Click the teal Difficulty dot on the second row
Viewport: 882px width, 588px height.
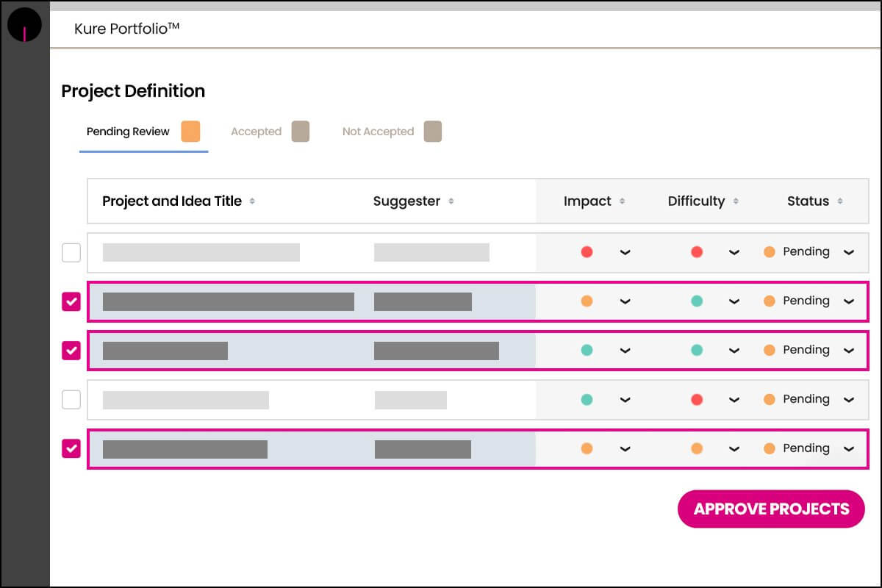tap(695, 301)
